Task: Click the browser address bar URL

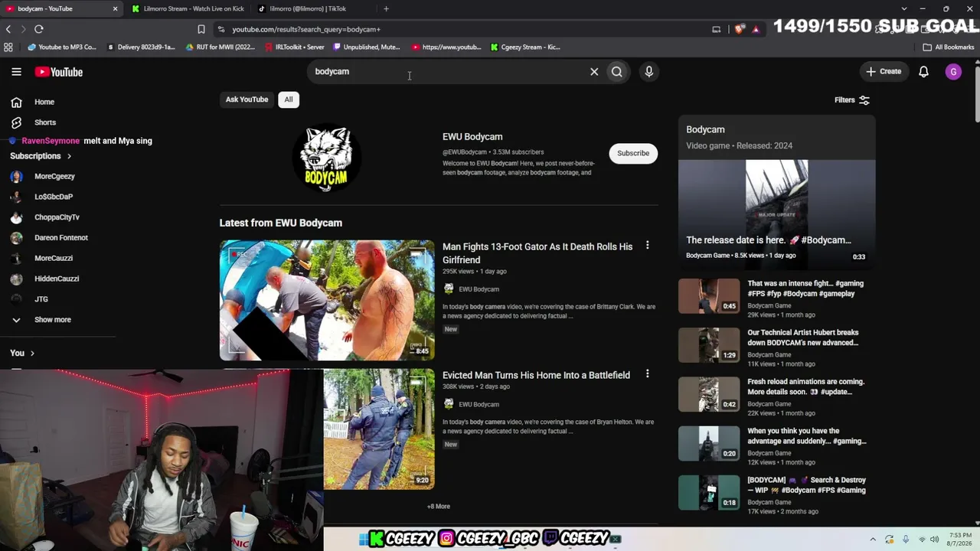Action: point(306,29)
